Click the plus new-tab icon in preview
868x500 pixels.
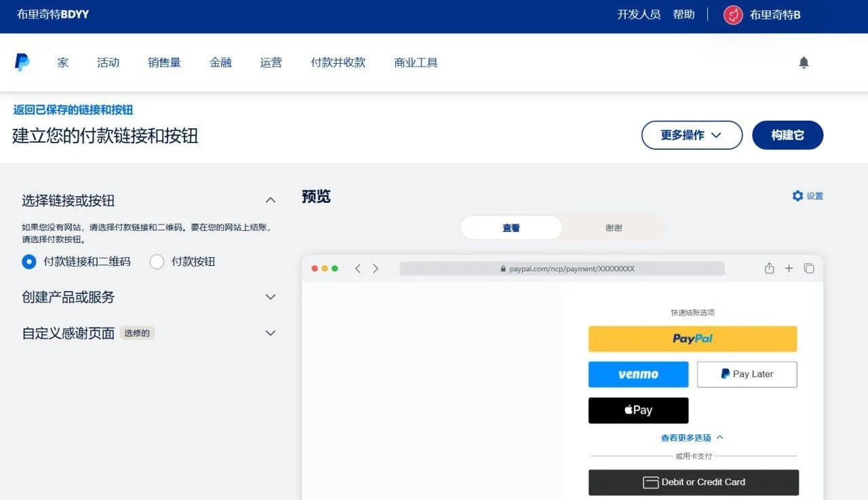pos(789,269)
